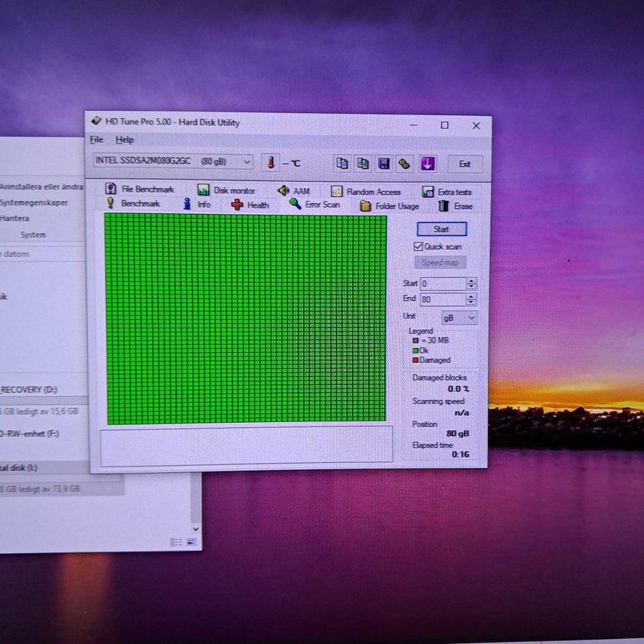Show the Info tab
This screenshot has height=644, width=644.
pos(197,204)
